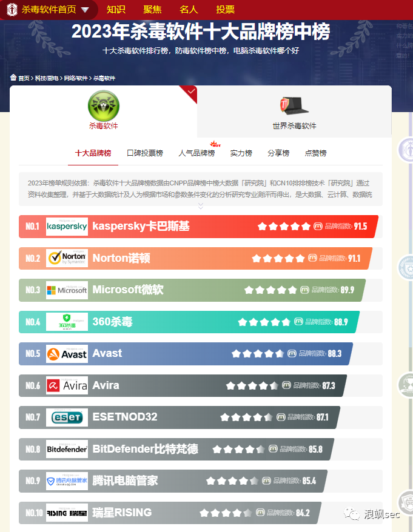This screenshot has width=413, height=532.
Task: Click the 360杀毒 logo thumbnail
Action: [67, 322]
